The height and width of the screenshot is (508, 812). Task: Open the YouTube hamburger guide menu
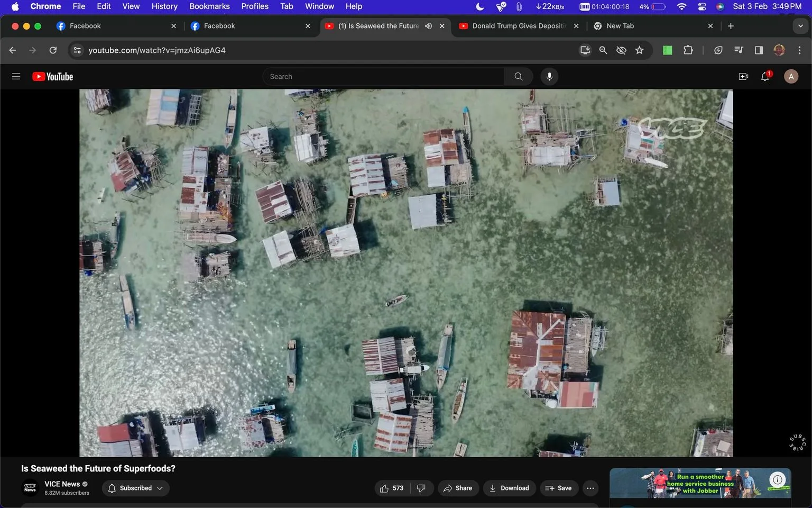[16, 77]
